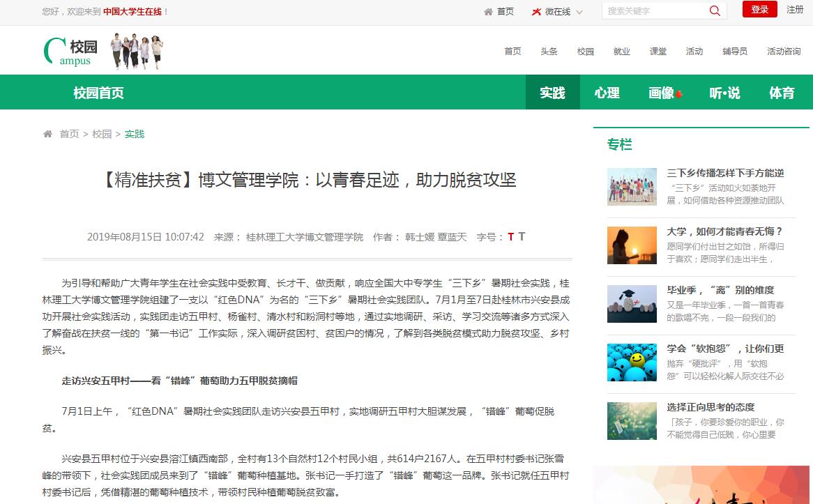Click the 注册 link

coord(795,10)
